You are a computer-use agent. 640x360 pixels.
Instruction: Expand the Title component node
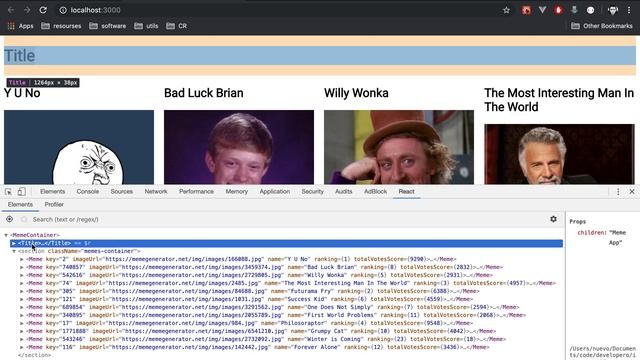tap(13, 243)
